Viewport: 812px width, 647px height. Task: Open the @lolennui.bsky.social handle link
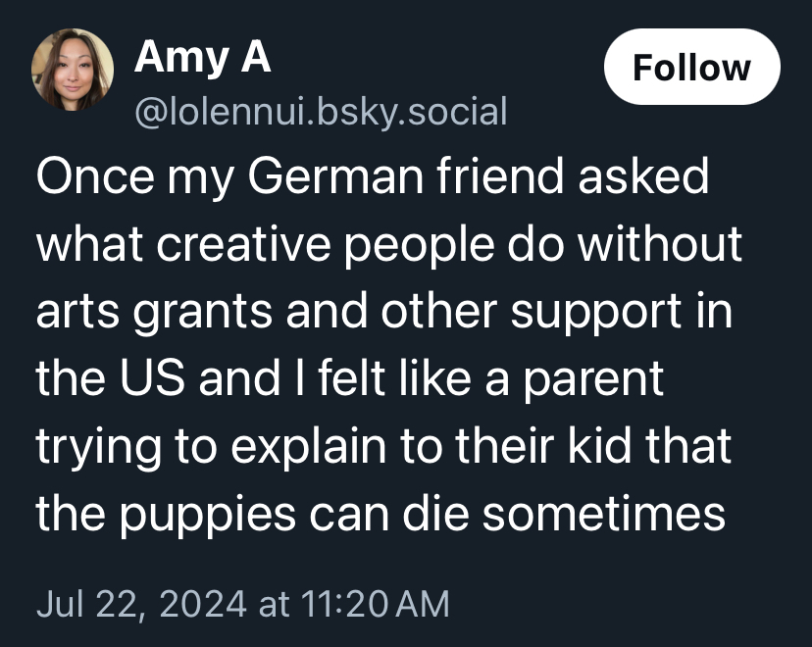coord(321,112)
